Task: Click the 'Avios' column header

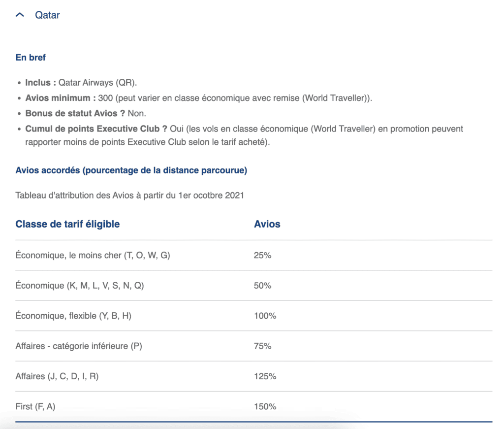Action: (267, 224)
